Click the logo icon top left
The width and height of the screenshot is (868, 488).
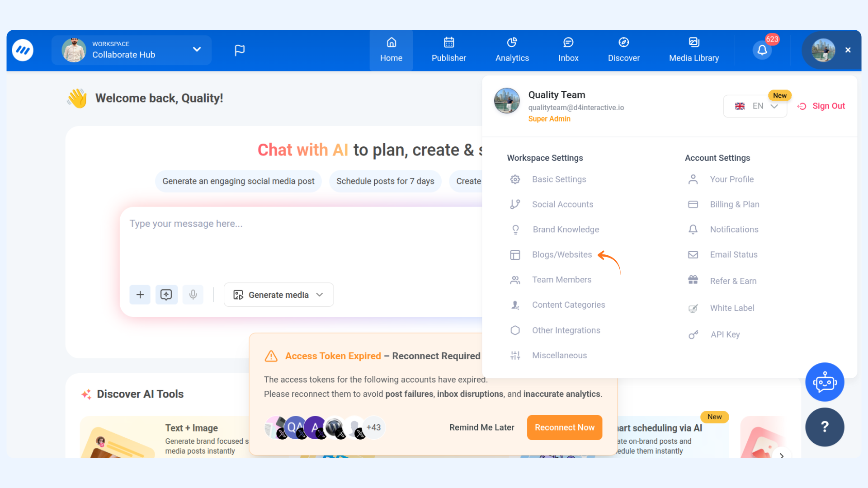click(23, 50)
